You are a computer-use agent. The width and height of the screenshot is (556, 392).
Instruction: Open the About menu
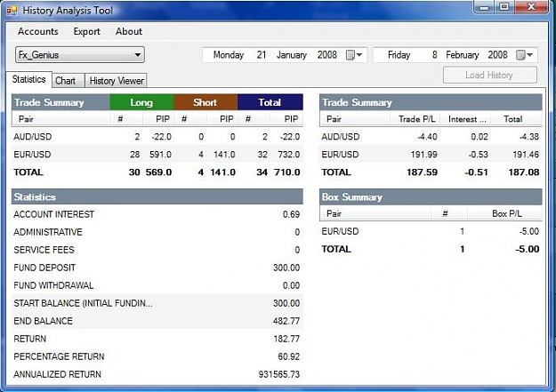point(129,31)
